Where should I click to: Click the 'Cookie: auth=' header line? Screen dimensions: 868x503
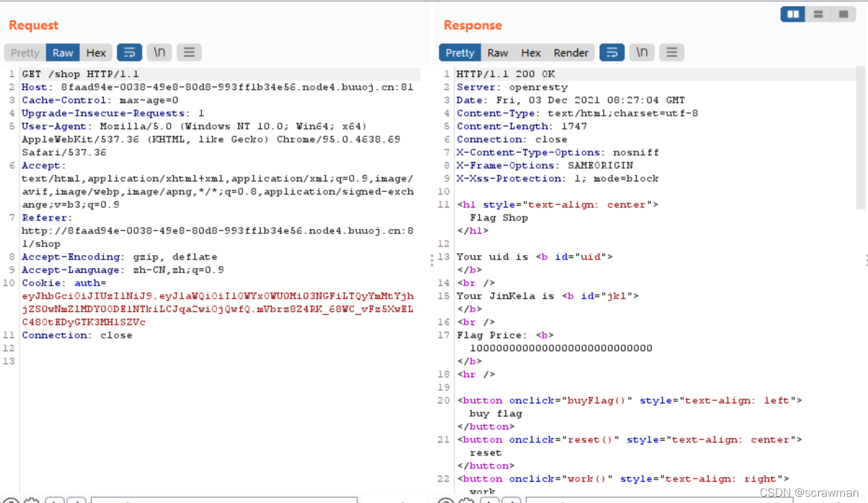point(64,283)
